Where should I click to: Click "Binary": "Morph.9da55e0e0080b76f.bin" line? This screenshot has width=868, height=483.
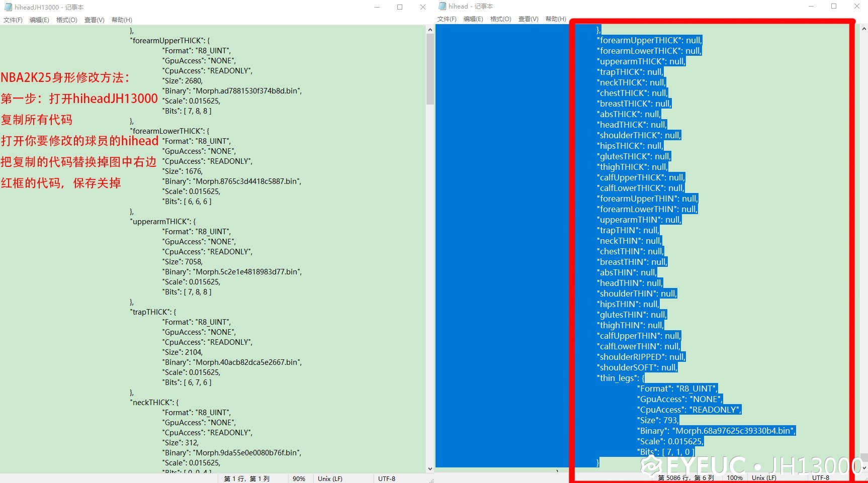coord(232,453)
